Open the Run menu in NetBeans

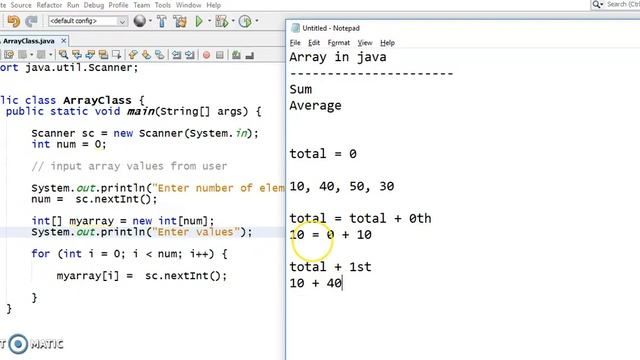tap(73, 5)
